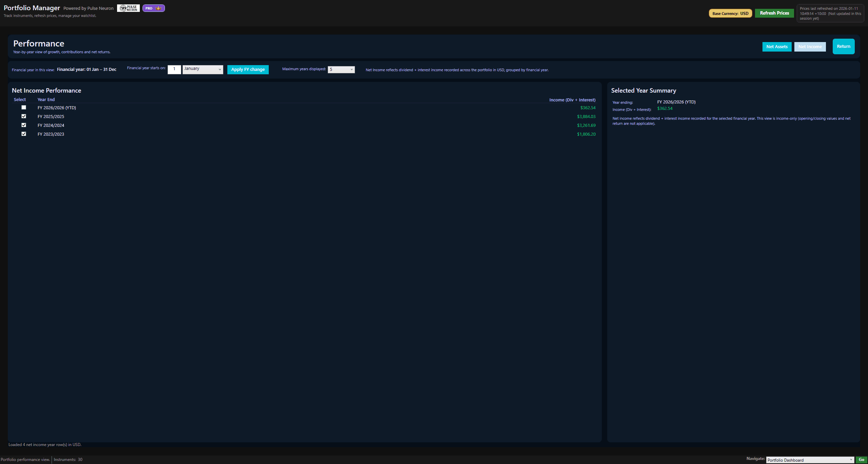This screenshot has width=868, height=464.
Task: Click the financial year start day field
Action: click(x=174, y=69)
